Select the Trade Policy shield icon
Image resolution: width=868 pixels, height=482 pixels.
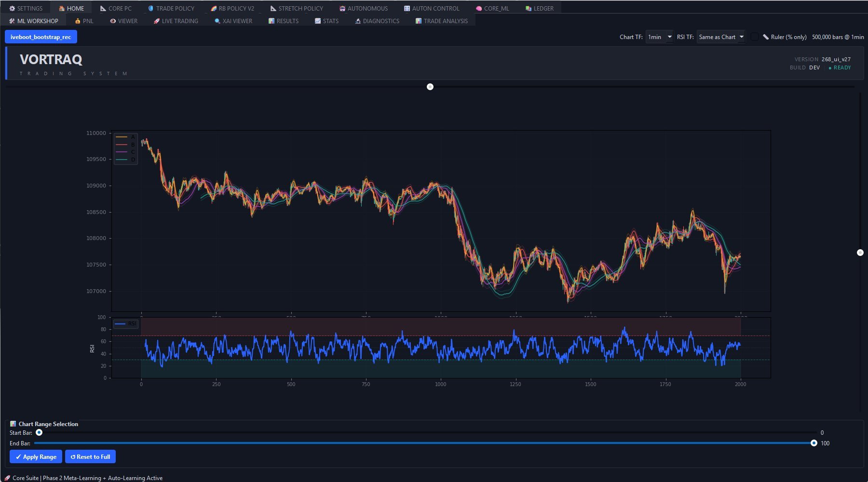[151, 9]
